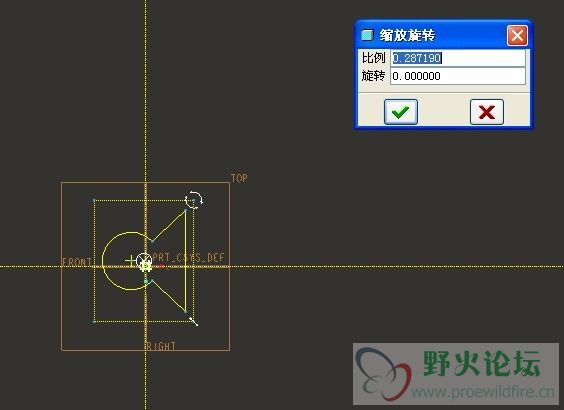
Task: Pick the upper slanted line of the triangle
Action: point(168,226)
